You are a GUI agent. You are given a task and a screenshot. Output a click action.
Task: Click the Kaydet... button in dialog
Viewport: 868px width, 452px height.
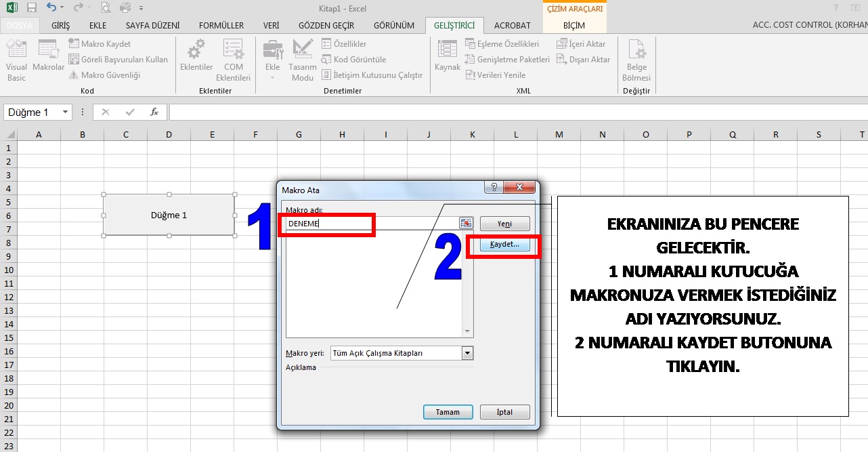(x=505, y=245)
